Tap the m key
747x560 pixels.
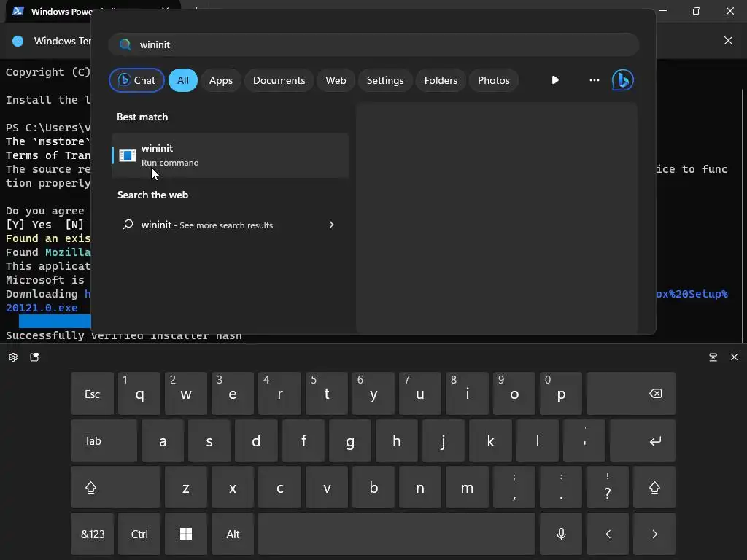point(468,487)
